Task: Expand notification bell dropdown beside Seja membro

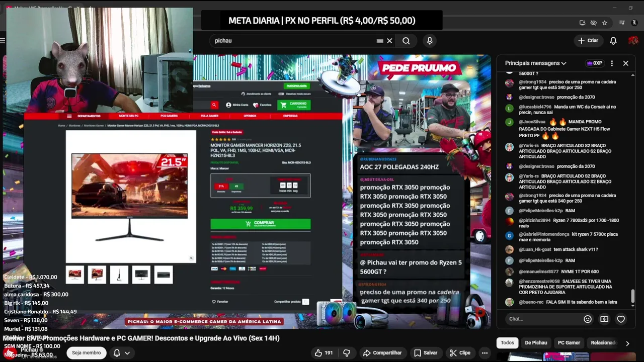Action: point(127,353)
